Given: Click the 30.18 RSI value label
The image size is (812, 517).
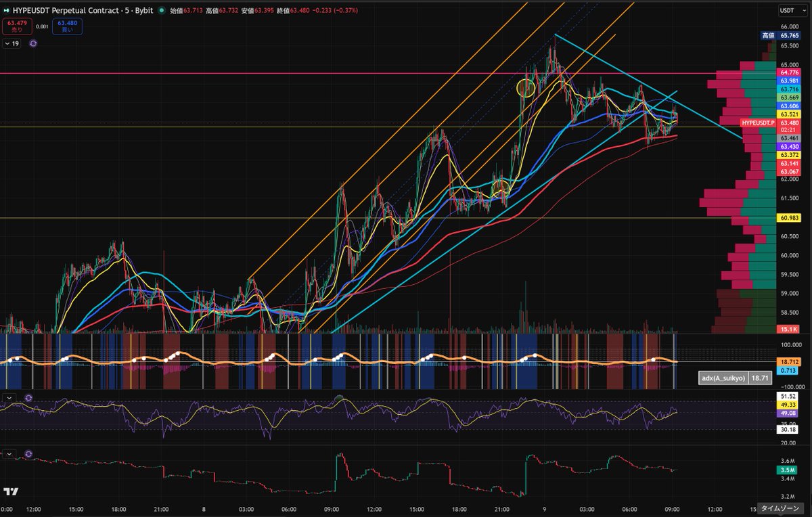Looking at the screenshot, I should 788,428.
